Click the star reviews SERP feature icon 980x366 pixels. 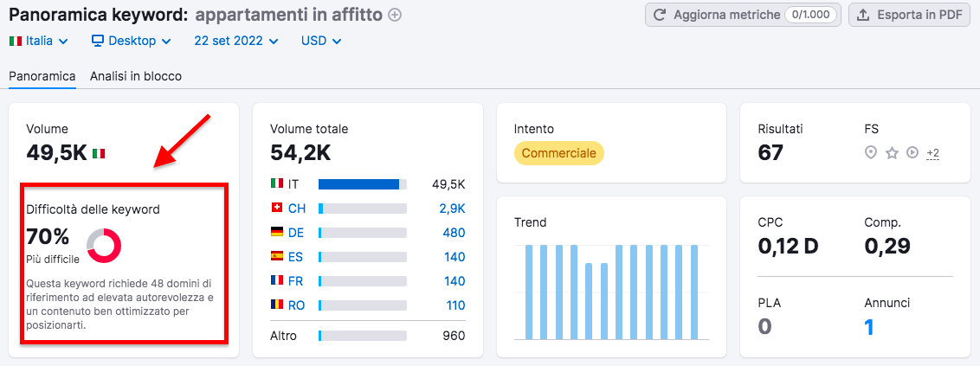point(892,153)
